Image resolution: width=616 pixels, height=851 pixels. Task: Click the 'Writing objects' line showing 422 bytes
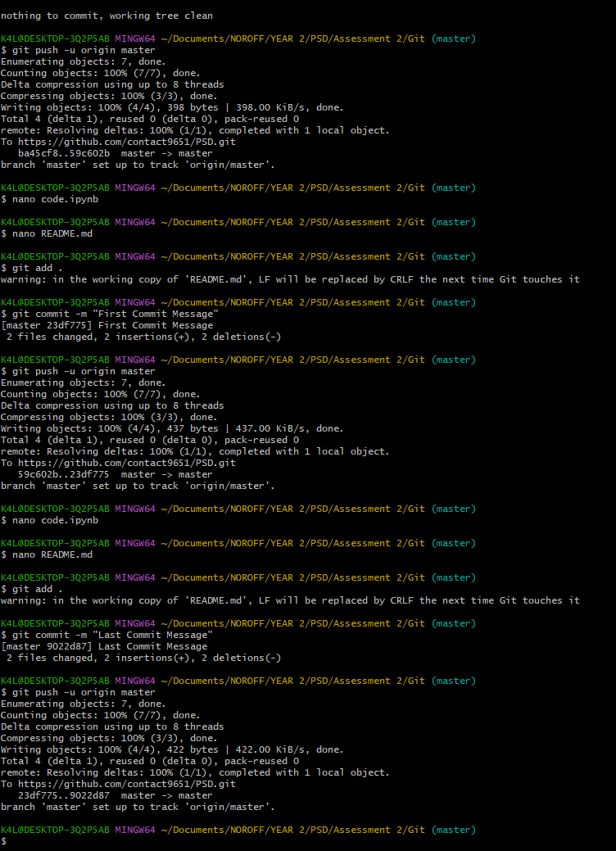(172, 749)
